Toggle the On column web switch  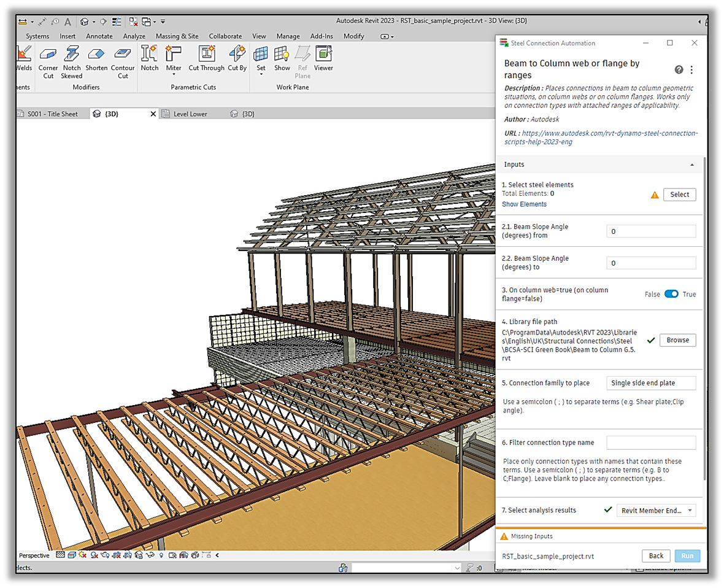pyautogui.click(x=671, y=294)
